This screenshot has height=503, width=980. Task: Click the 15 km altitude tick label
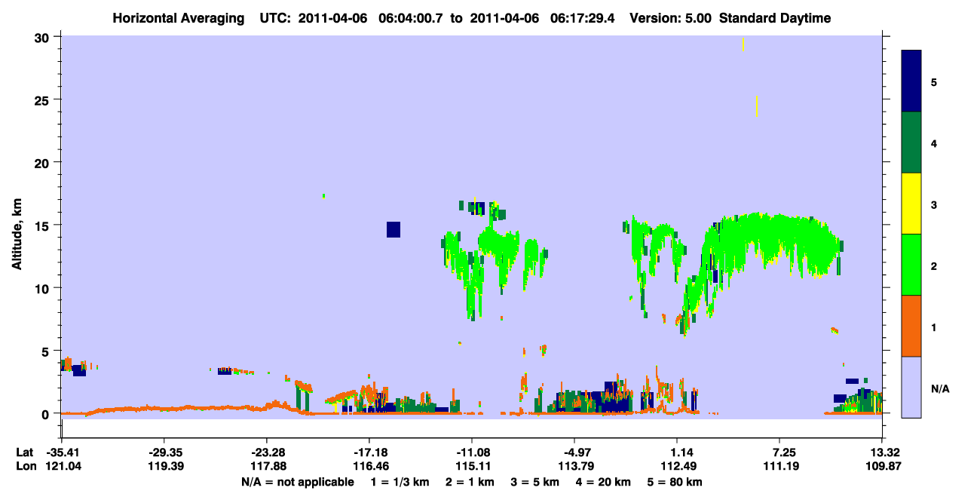(x=44, y=225)
